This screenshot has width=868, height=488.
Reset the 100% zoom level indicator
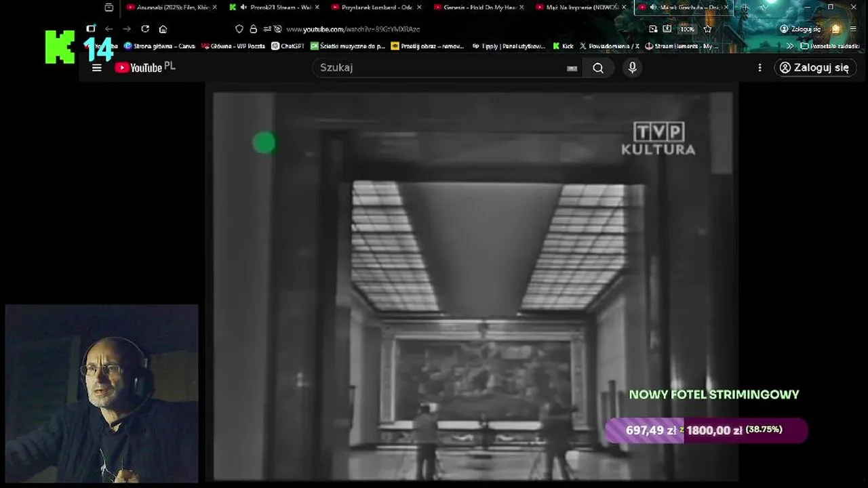(687, 29)
